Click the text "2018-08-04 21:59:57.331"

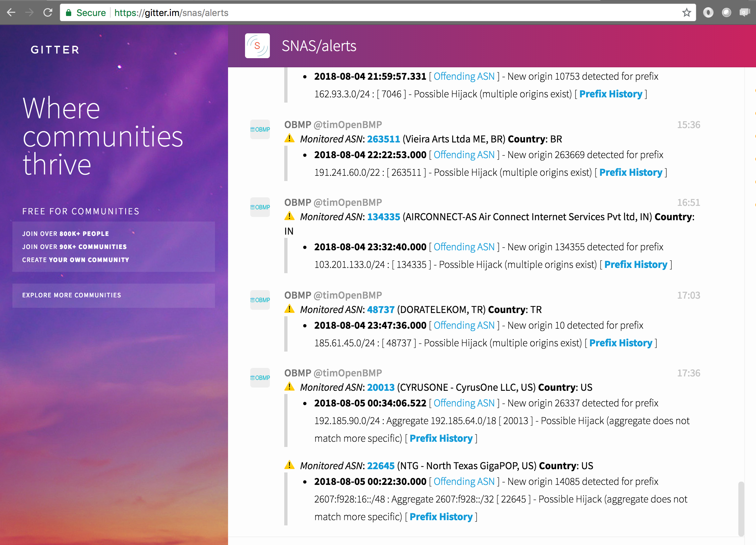[x=370, y=76]
